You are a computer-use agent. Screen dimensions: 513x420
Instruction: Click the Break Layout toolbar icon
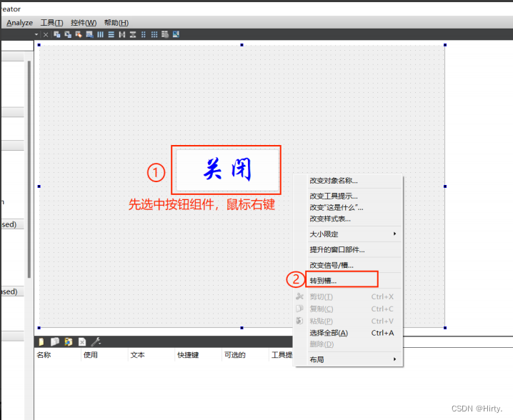click(x=165, y=34)
